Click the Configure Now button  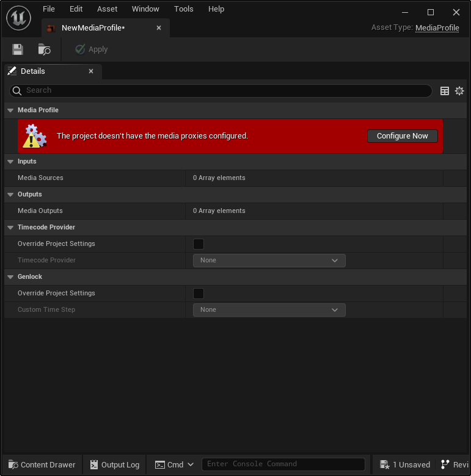click(403, 136)
